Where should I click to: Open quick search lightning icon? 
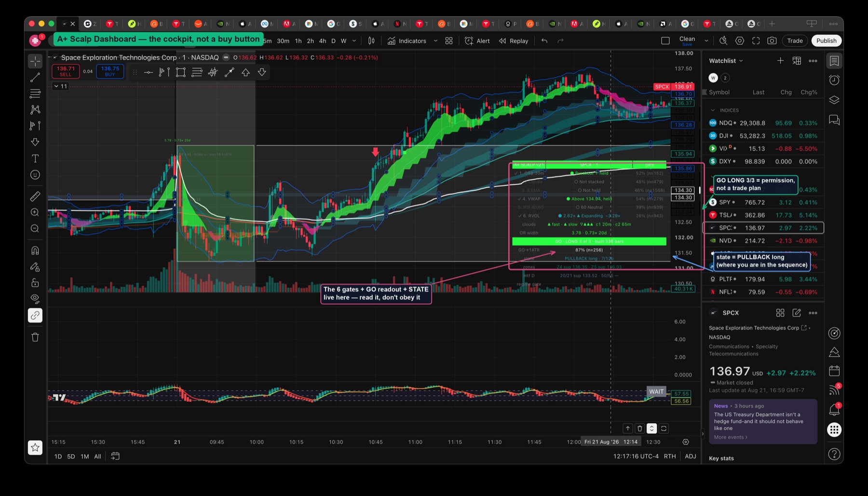coord(723,41)
